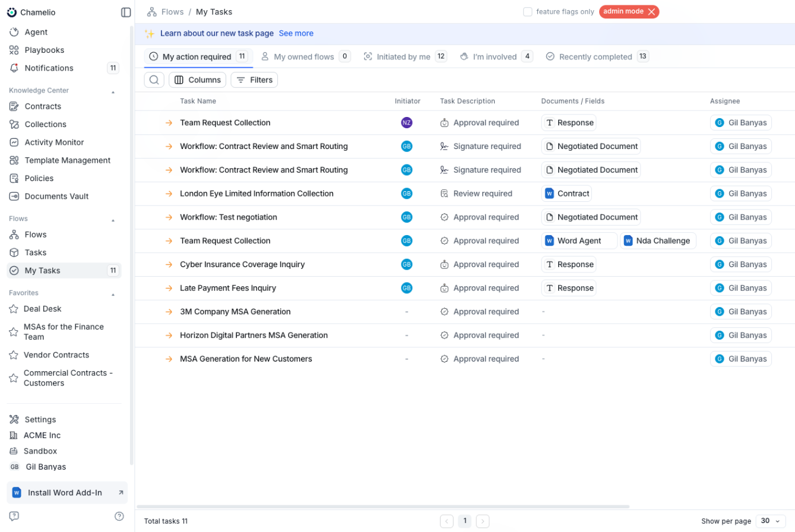This screenshot has width=795, height=532.
Task: Click the horizontal scrollbar below the table
Action: click(x=383, y=506)
